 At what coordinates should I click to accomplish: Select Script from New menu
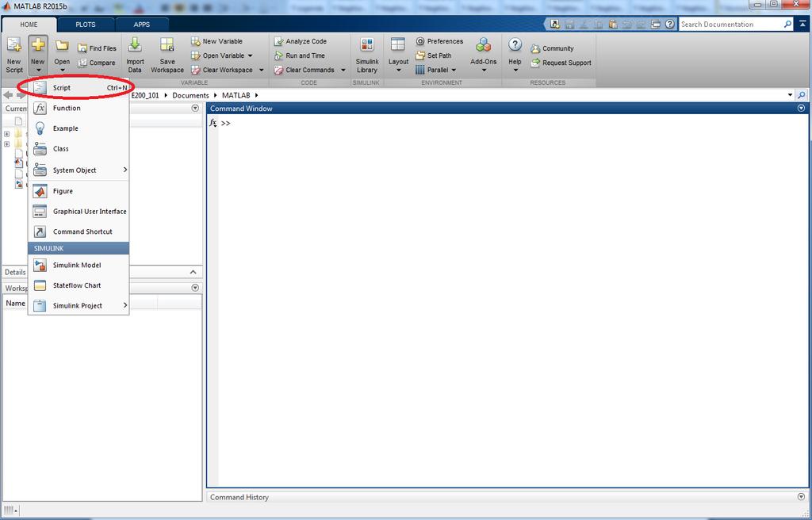(79, 87)
